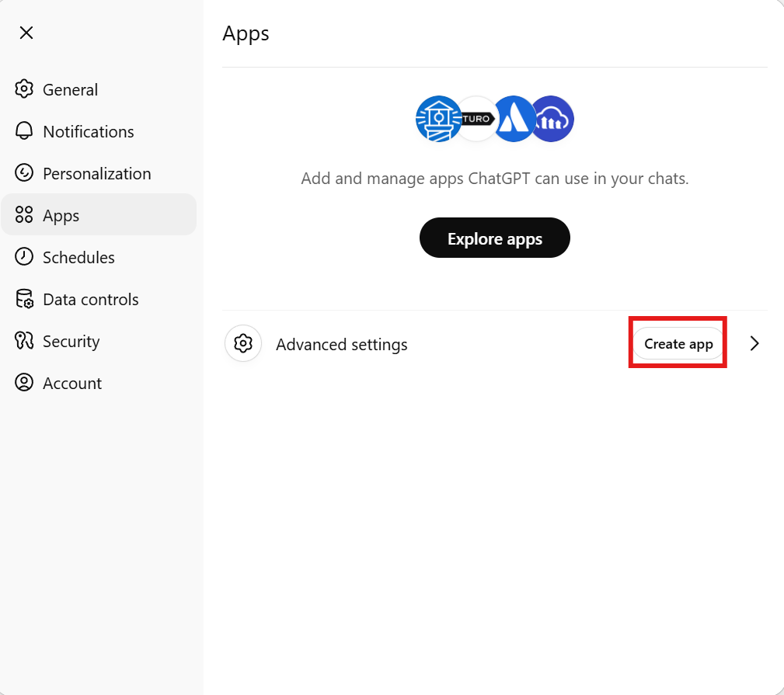
Task: Open the Account settings tab
Action: pyautogui.click(x=99, y=384)
